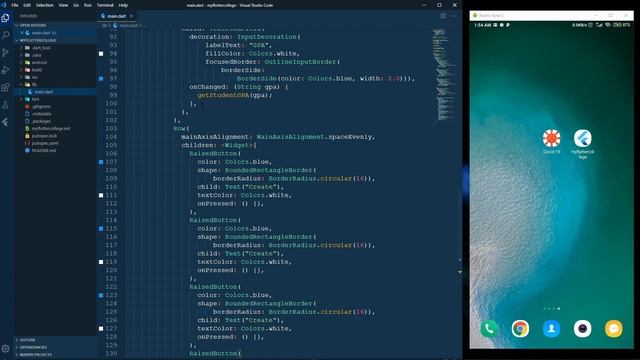The width and height of the screenshot is (640, 360).
Task: Open the pubspec.yaml file
Action: [x=45, y=143]
